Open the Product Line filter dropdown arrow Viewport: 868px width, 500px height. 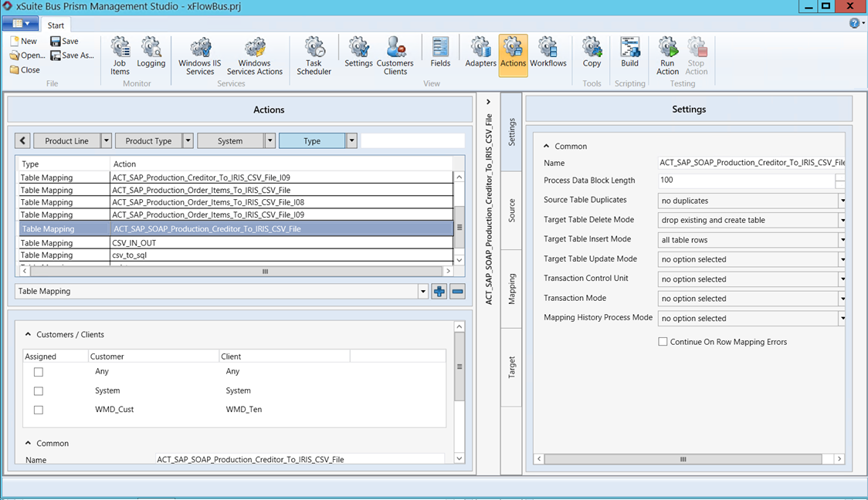(107, 140)
